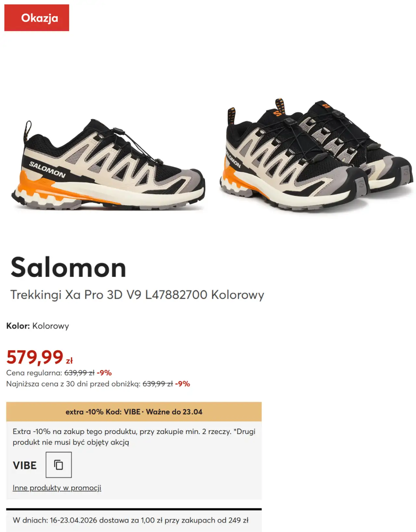Open the Inne produkty w promocji link
Image resolution: width=416 pixels, height=532 pixels.
click(x=57, y=487)
